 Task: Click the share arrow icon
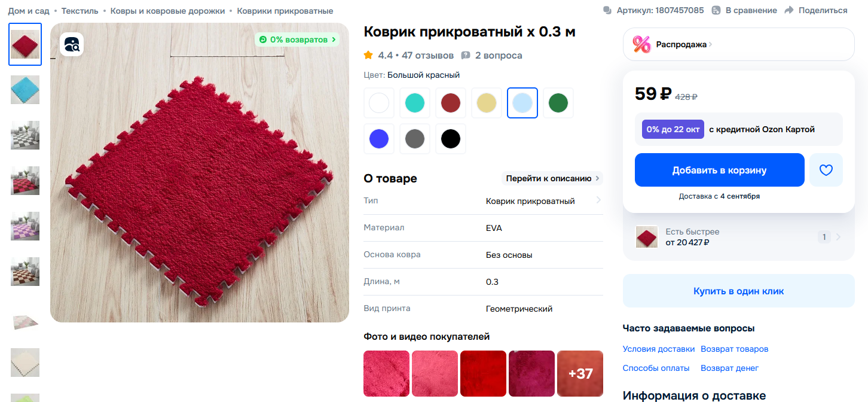point(789,10)
